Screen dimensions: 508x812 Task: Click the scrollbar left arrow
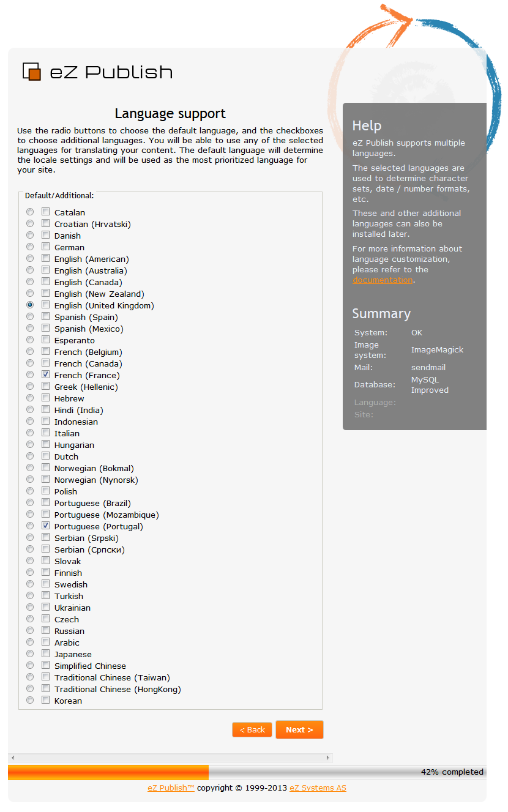click(x=12, y=758)
